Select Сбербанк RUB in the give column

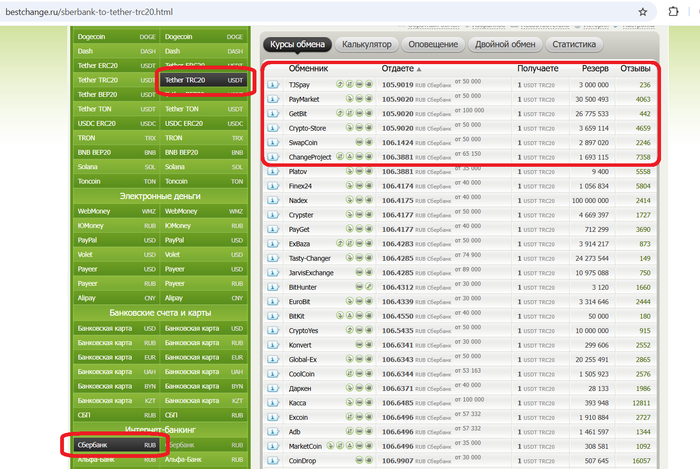[116, 445]
